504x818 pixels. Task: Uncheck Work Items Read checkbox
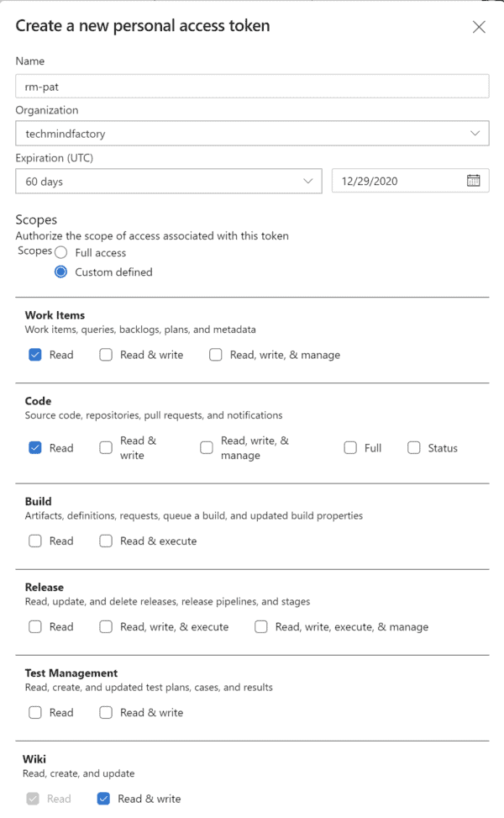tap(35, 355)
